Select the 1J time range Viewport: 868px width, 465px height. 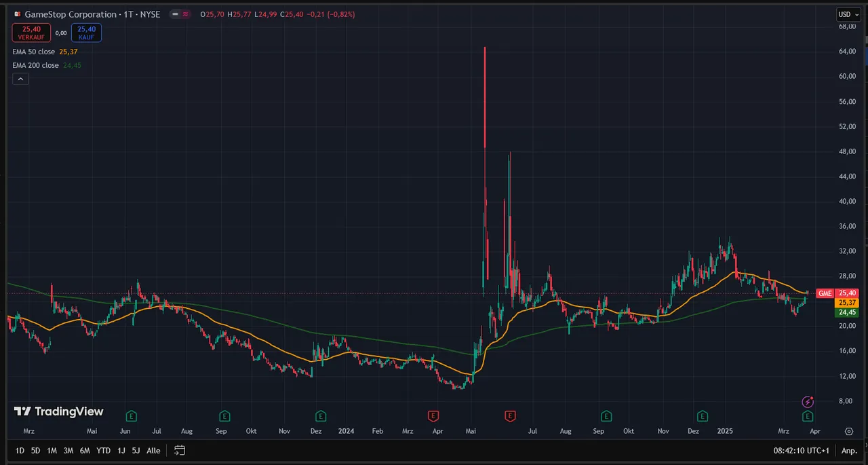point(121,450)
